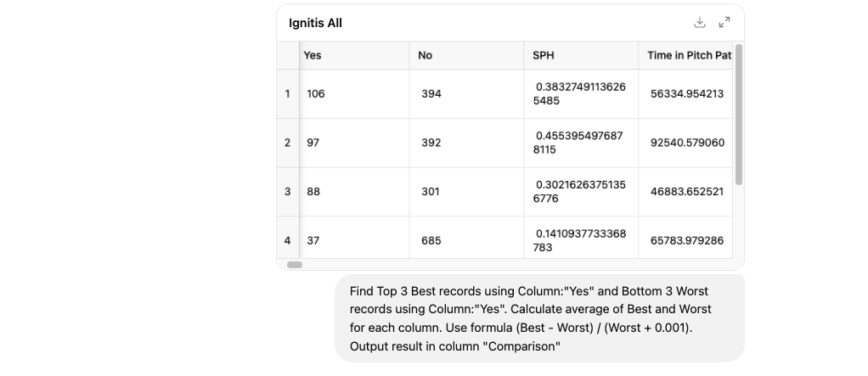Screen dimensions: 868x376
Task: Click cell with value 394
Action: [x=466, y=94]
